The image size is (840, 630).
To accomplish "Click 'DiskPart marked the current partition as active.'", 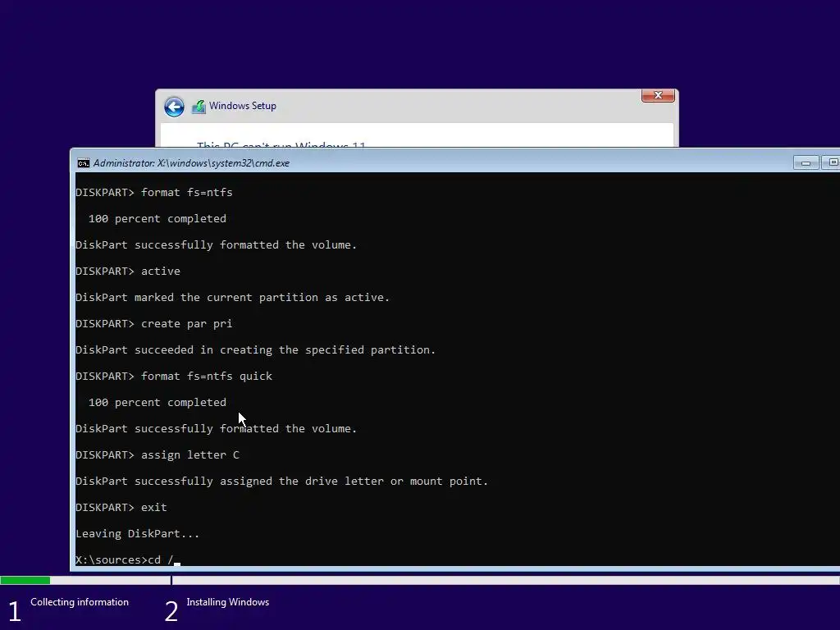I will point(232,297).
